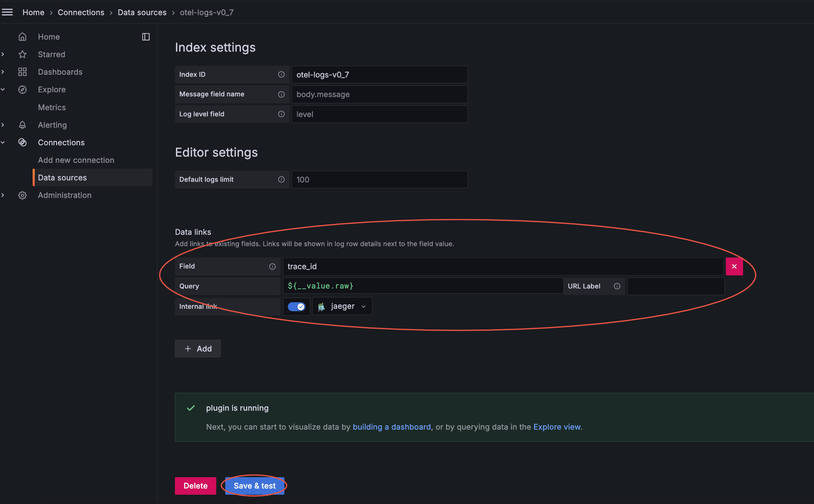Click the Data sources menu item

[x=62, y=177]
